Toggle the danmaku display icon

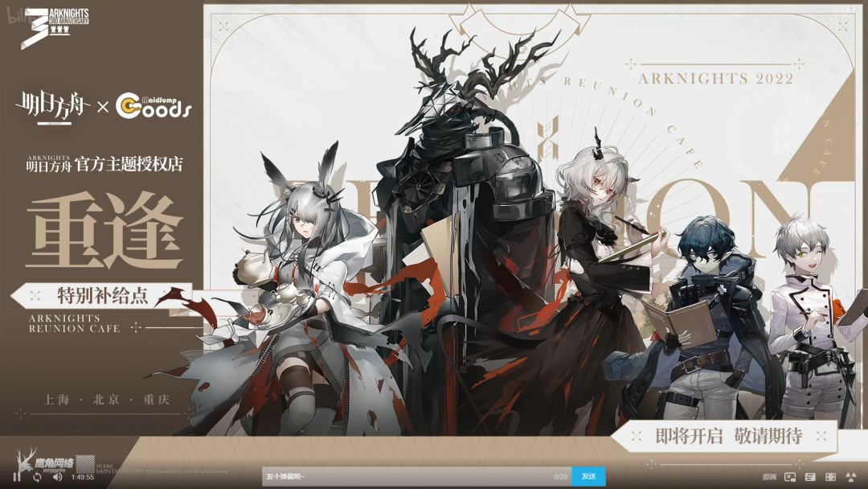coord(810,477)
